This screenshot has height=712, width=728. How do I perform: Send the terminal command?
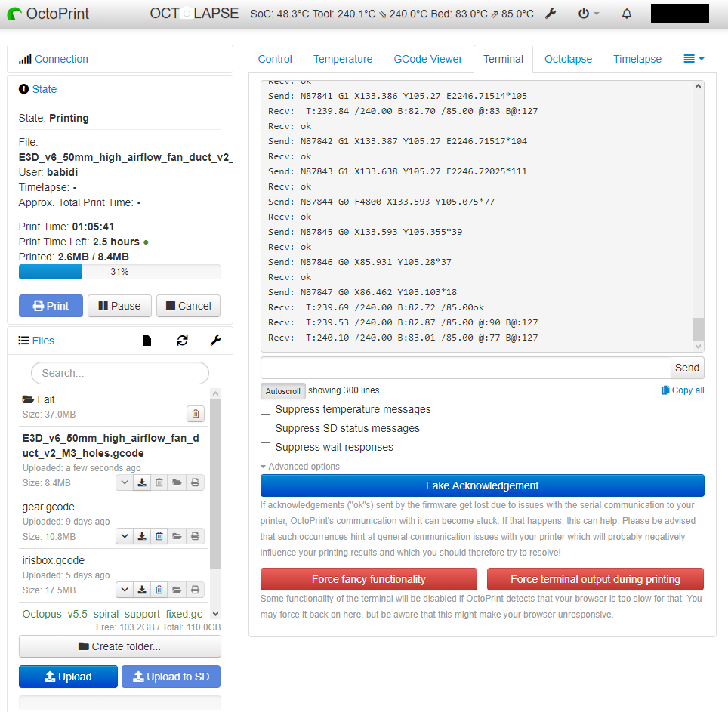(x=687, y=368)
